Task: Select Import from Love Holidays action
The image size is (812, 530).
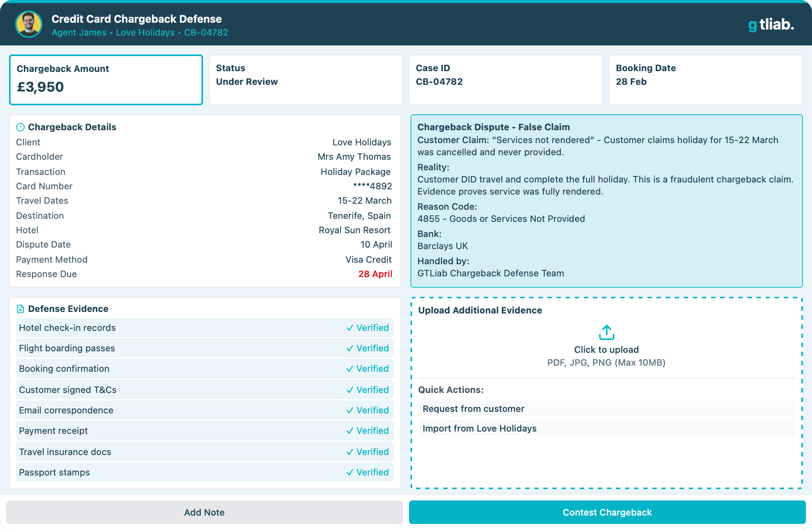Action: pos(606,429)
